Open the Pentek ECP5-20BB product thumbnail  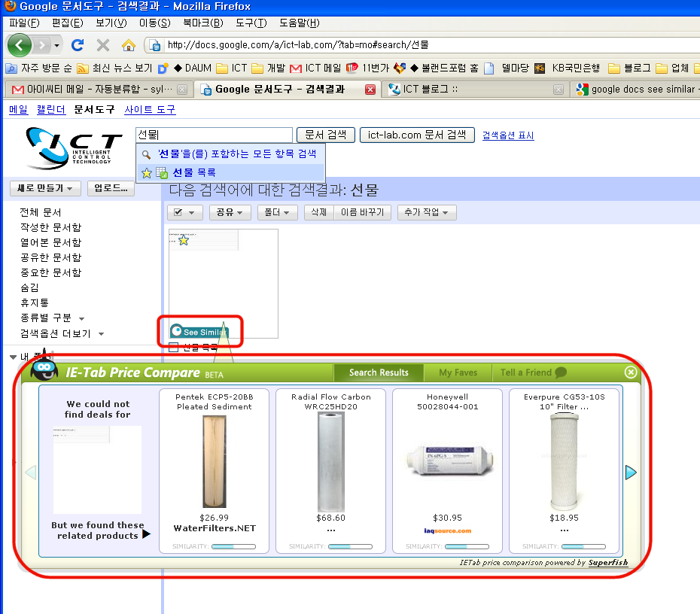point(214,463)
